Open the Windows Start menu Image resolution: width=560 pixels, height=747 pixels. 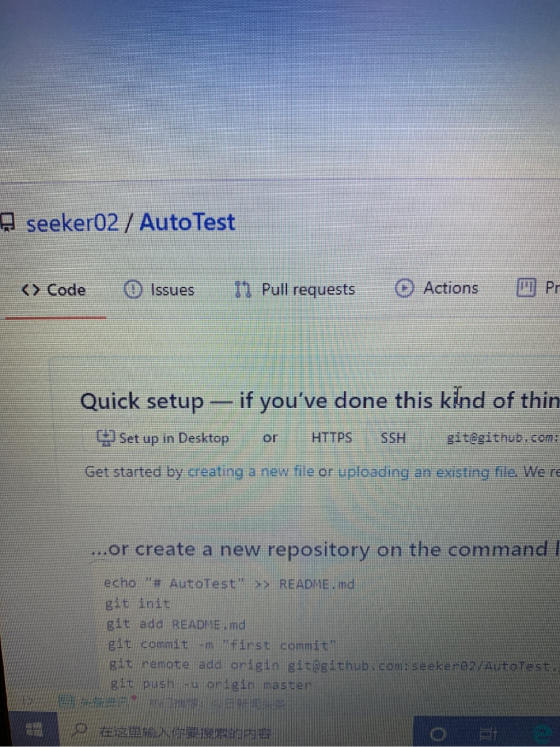(x=34, y=730)
